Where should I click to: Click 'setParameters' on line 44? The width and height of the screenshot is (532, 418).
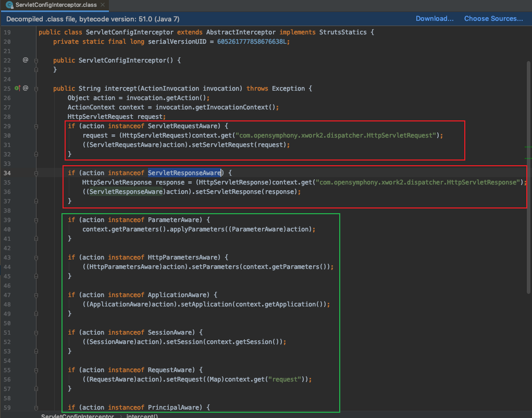(x=216, y=267)
